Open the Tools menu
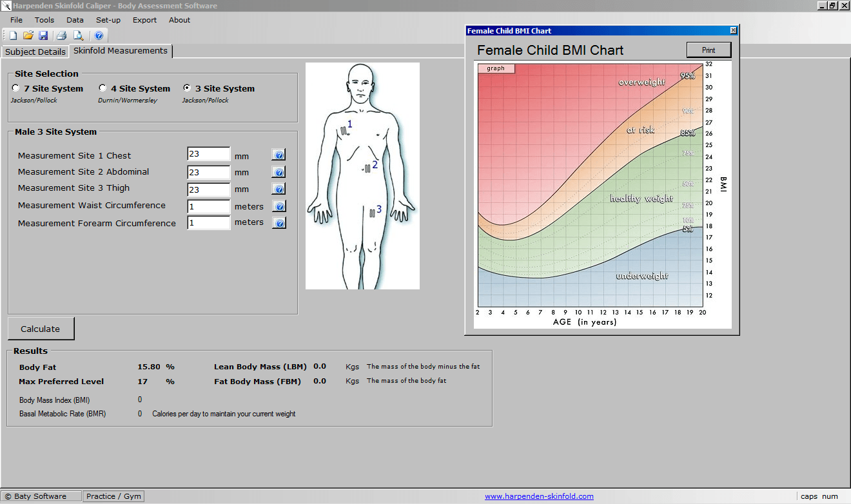851x504 pixels. [x=44, y=20]
